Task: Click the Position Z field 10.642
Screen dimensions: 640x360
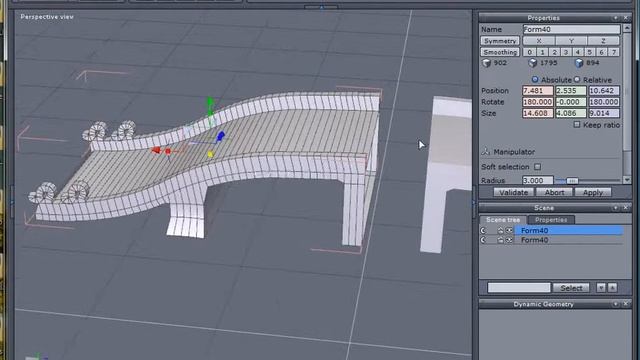Action: (x=604, y=91)
